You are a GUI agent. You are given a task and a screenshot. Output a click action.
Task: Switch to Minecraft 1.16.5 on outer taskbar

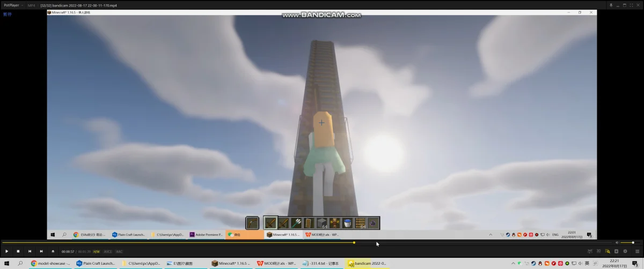point(231,263)
